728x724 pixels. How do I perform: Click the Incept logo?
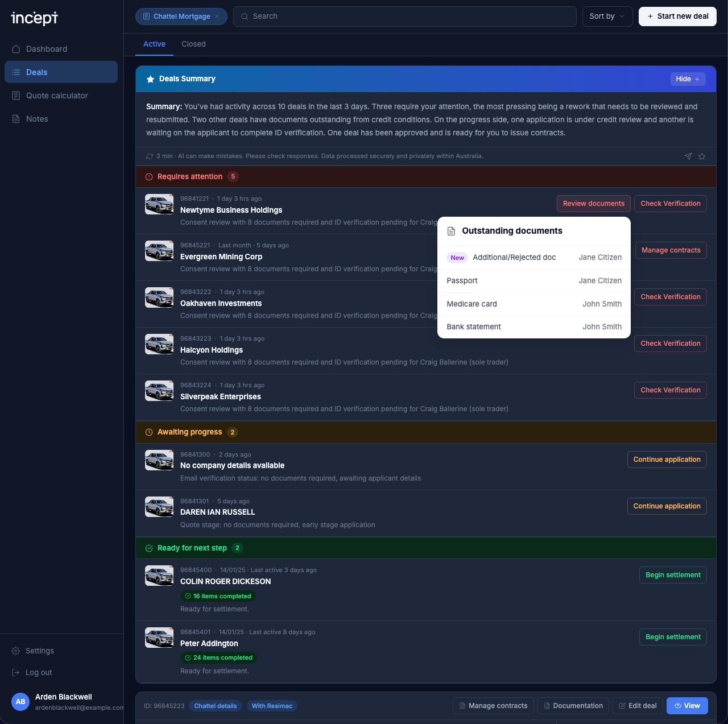click(x=35, y=18)
